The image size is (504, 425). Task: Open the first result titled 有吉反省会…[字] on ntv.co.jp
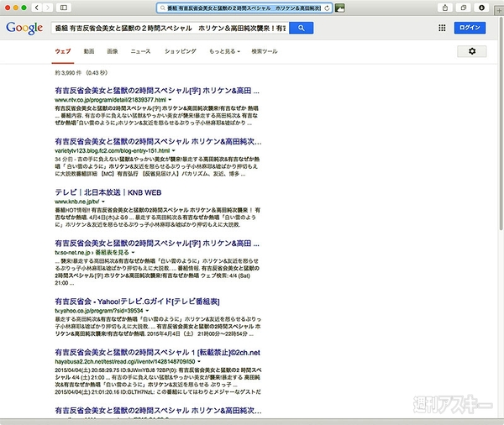(x=157, y=91)
